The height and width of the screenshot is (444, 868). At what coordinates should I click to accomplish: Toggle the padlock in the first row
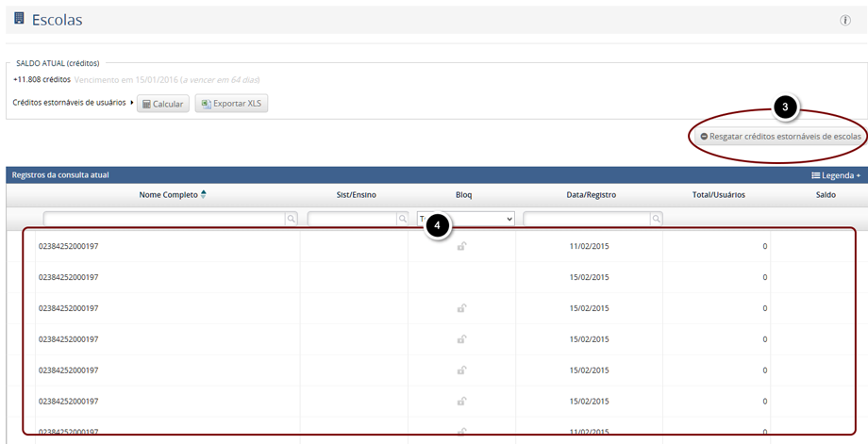pos(461,247)
